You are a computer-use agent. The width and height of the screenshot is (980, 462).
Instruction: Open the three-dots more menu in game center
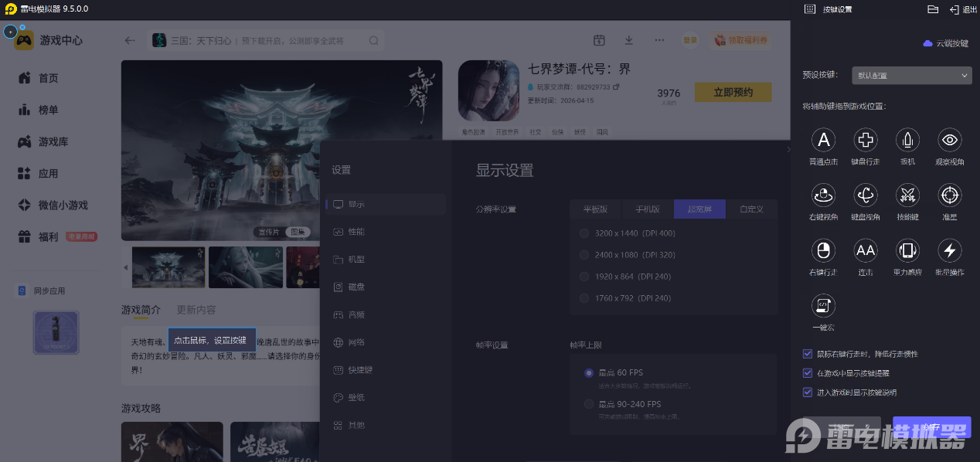coord(659,40)
